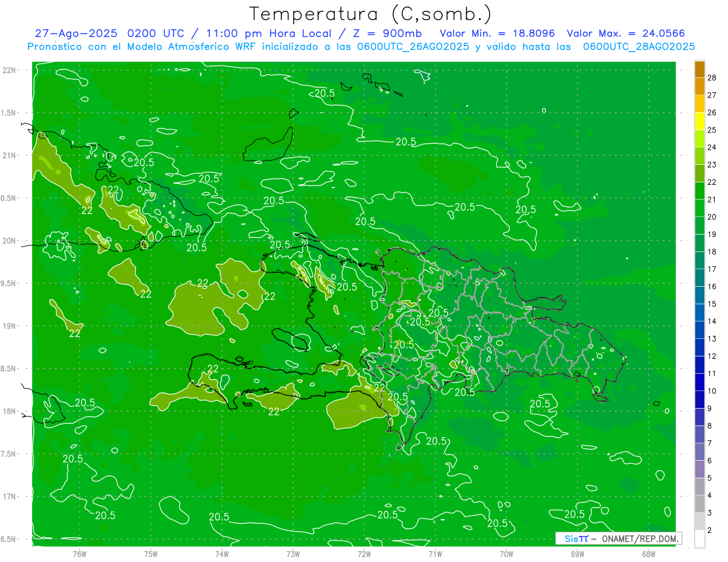728x562 pixels.
Task: Select the '19N' latitude label
Action: 10,326
